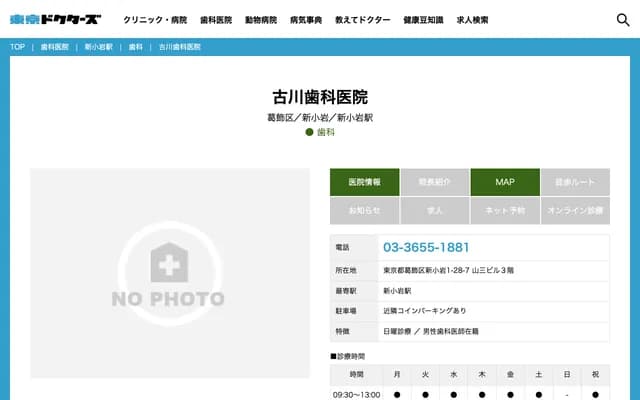Select the 医院情報 tab

click(x=364, y=182)
